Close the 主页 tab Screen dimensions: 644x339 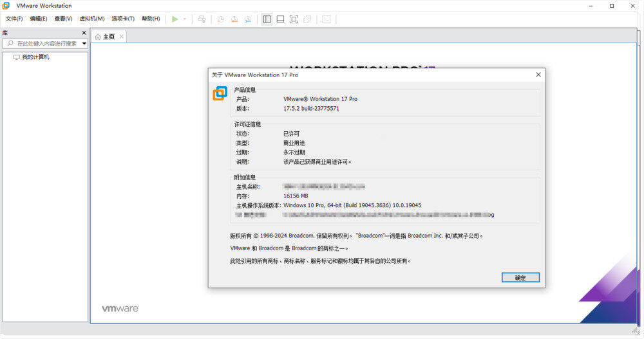pos(121,37)
